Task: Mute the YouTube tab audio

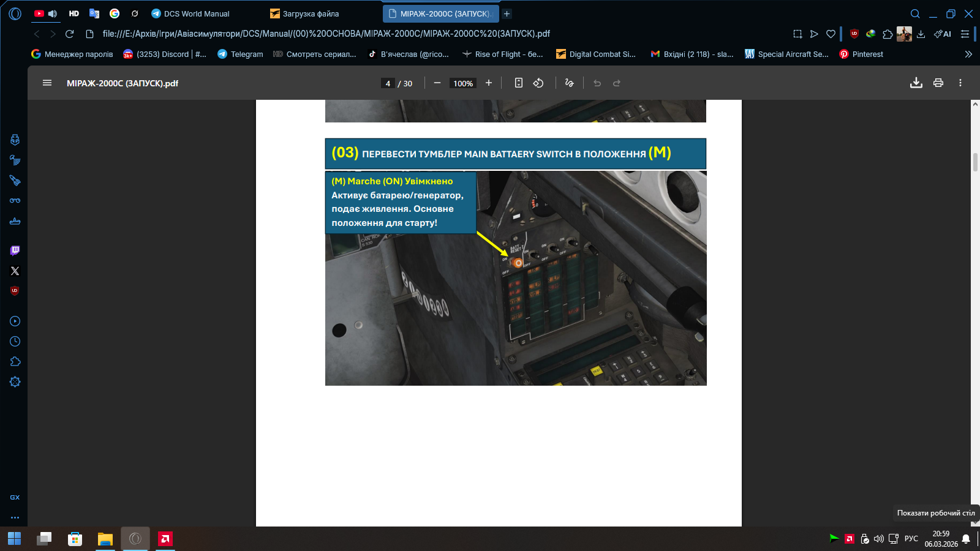Action: 53,13
